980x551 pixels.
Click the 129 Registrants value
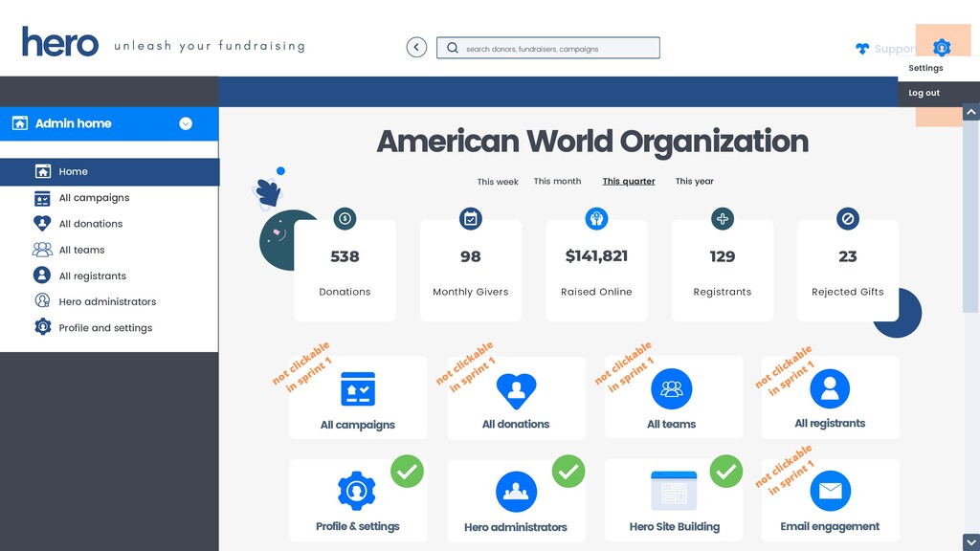click(x=723, y=256)
